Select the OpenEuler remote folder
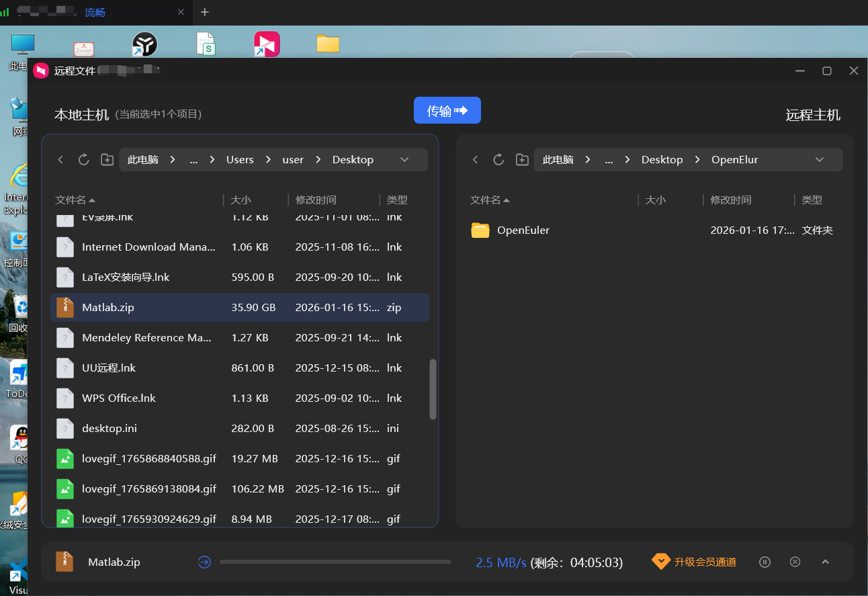Viewport: 868px width, 596px height. pos(523,230)
